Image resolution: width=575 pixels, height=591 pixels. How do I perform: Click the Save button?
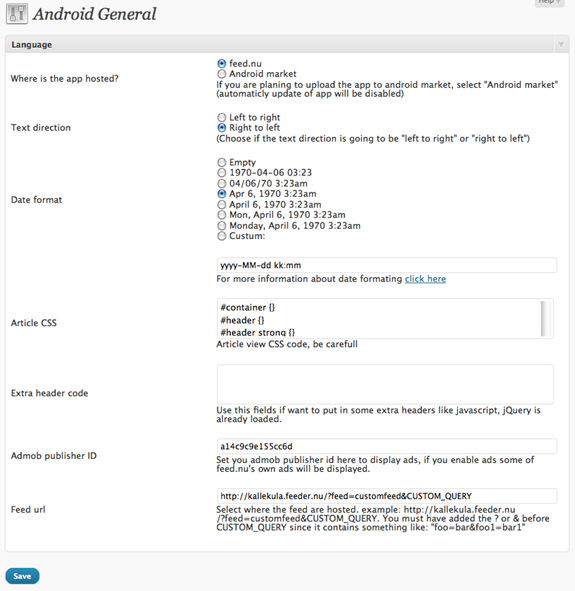tap(22, 576)
